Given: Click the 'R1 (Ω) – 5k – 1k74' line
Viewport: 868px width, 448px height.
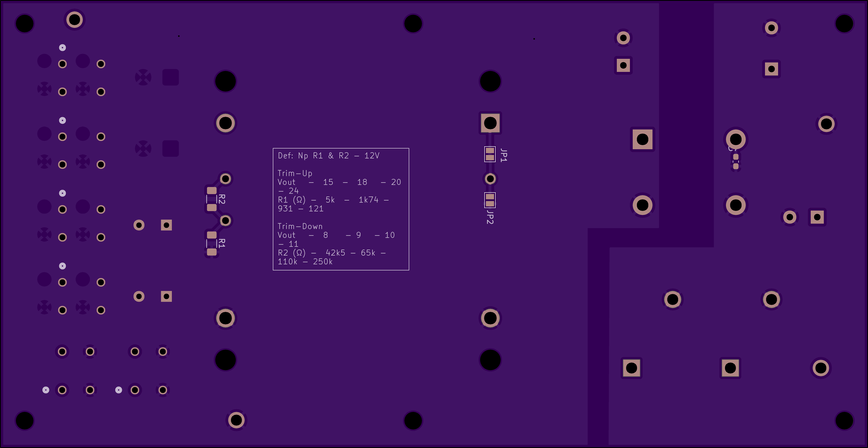Looking at the screenshot, I should pyautogui.click(x=333, y=200).
